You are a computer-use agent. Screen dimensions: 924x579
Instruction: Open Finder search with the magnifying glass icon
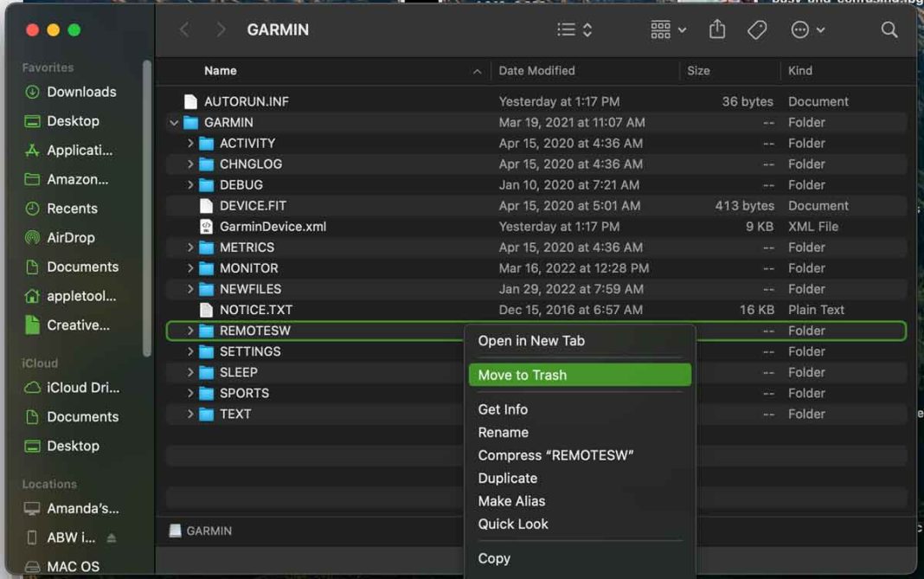tap(889, 29)
